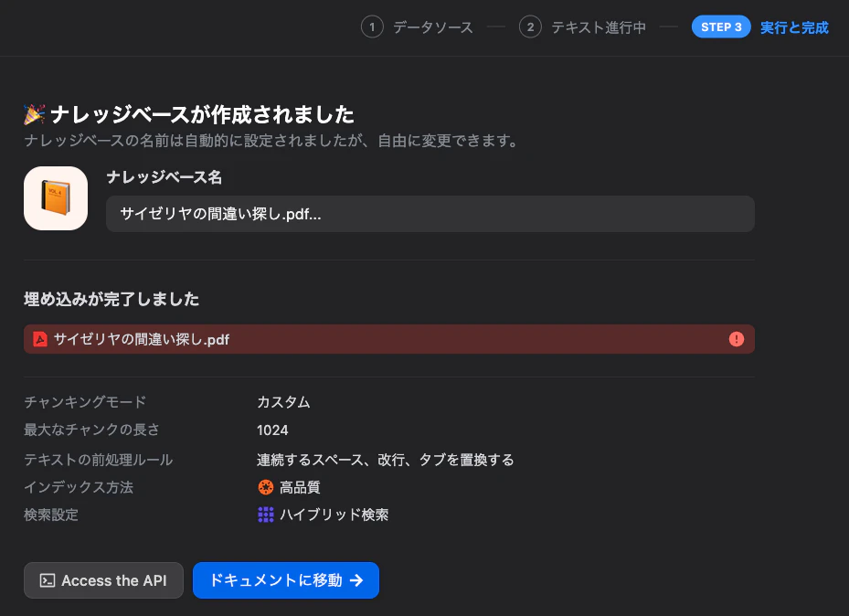
Task: Click the 連続するスペース preprocessing rule text
Action: click(x=385, y=460)
